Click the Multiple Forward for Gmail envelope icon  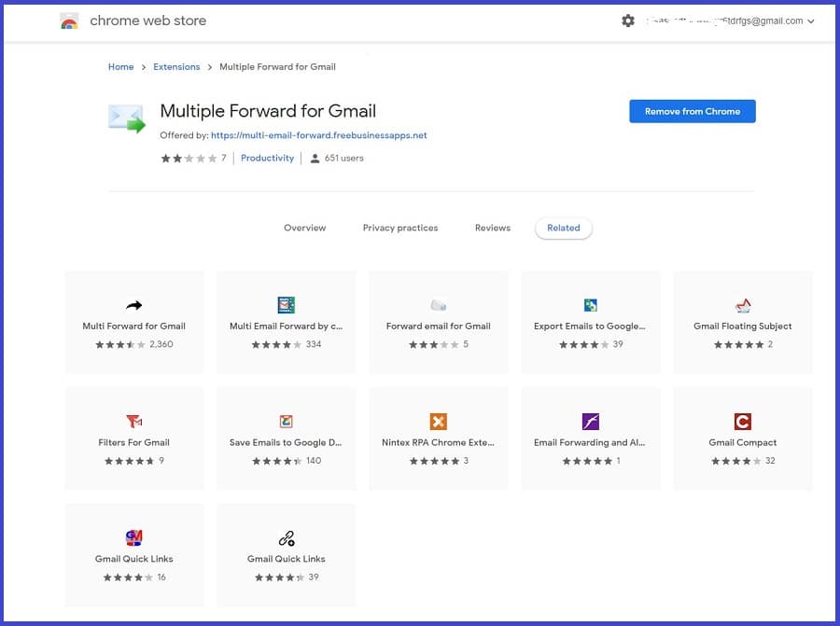126,118
